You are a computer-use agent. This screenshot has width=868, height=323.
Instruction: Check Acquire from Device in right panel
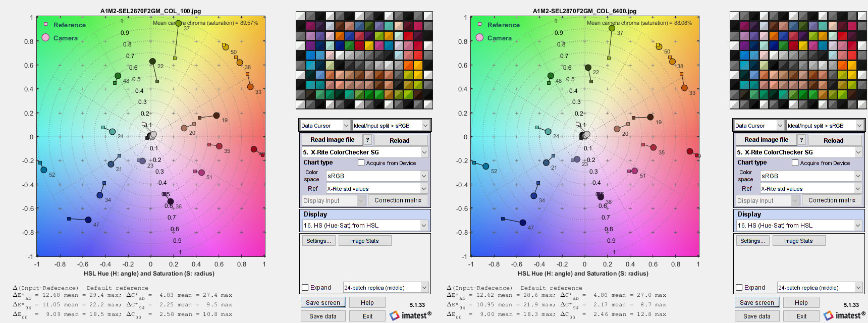pos(795,163)
